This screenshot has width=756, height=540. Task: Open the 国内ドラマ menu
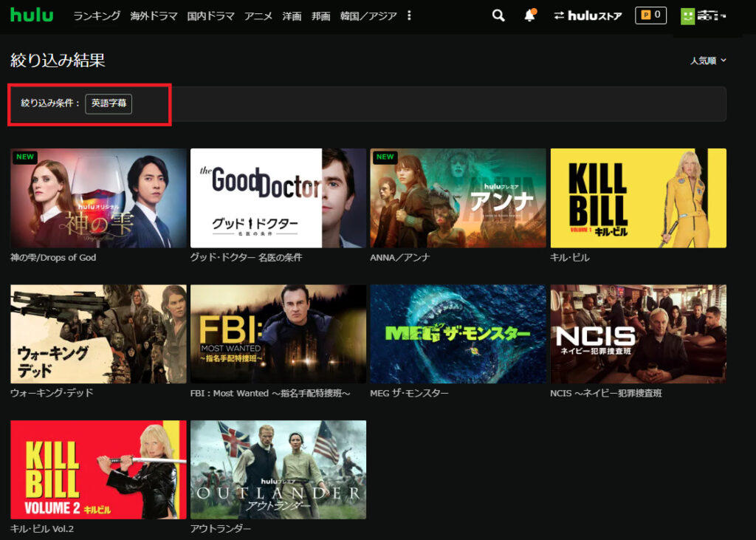pos(210,16)
